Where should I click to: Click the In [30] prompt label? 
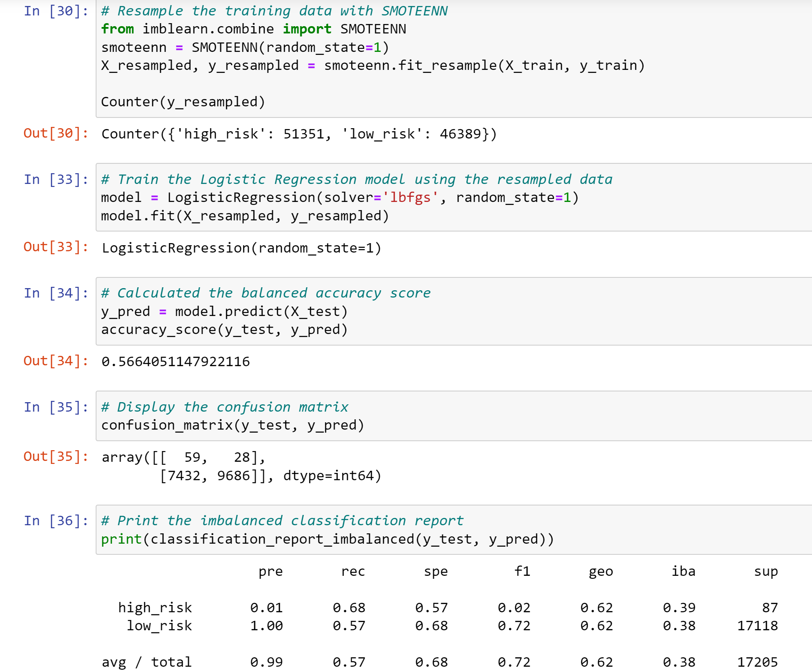point(56,11)
